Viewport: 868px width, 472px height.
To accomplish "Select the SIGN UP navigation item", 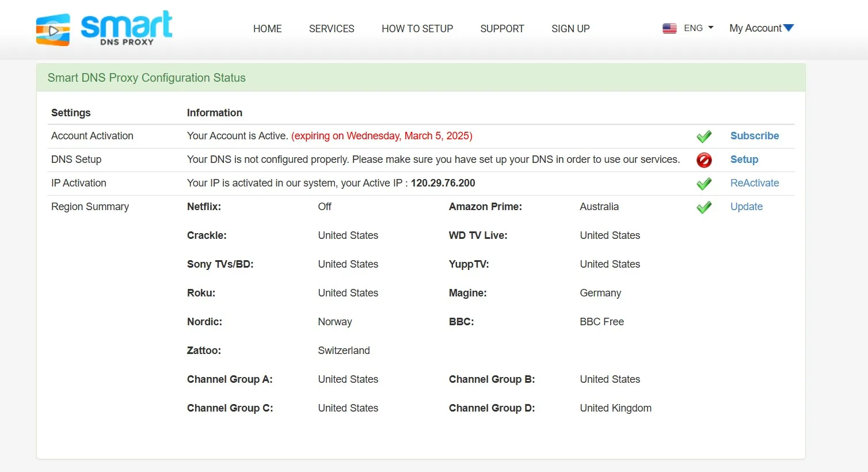I will click(570, 28).
